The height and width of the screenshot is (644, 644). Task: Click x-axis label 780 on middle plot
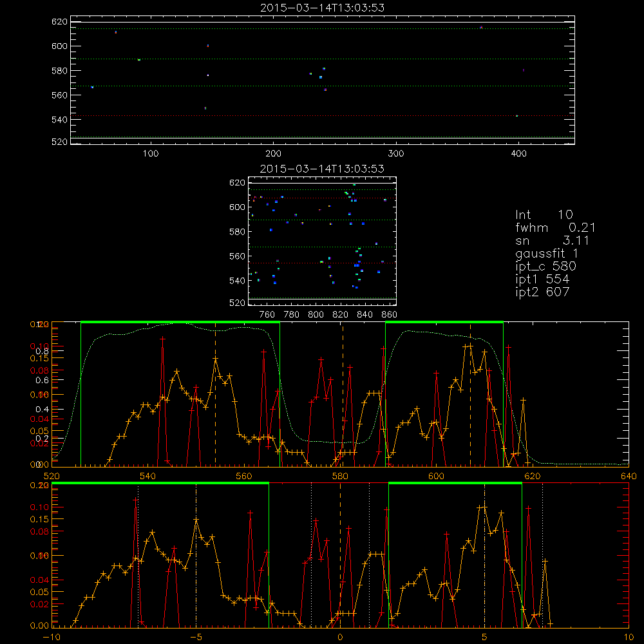coord(292,315)
